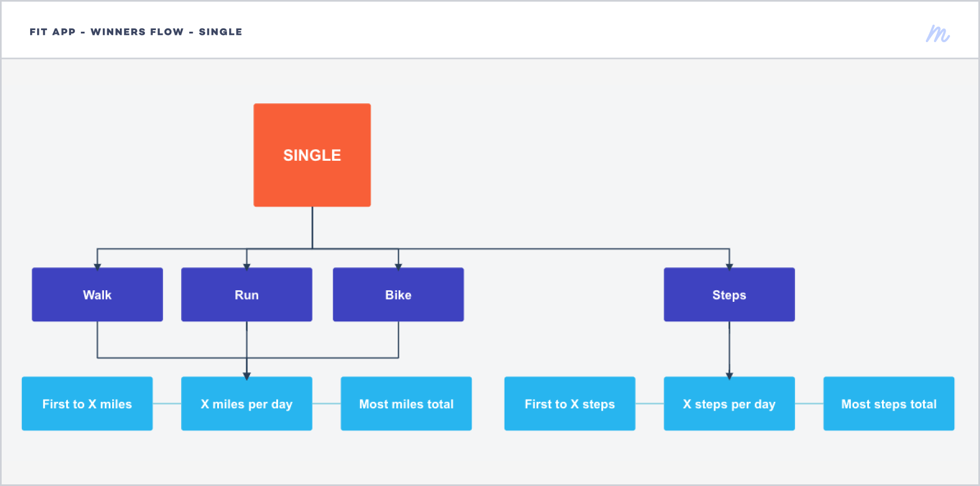Screen dimensions: 980x486
Task: Click the First to X steps box
Action: point(570,403)
